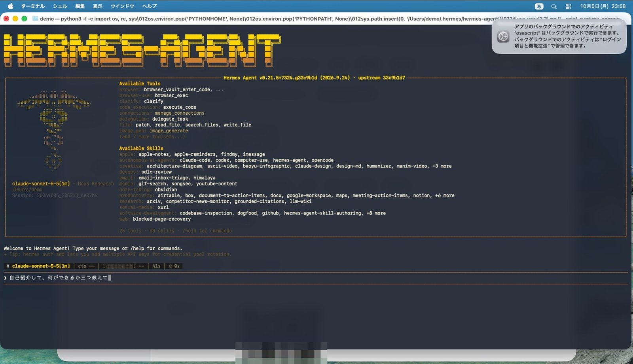Open the Apple menu
Screen dimensions: 633x364
(x=11, y=6)
